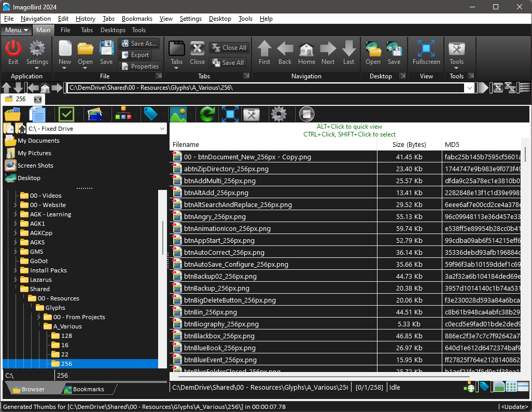Click Save All in the Tabs group
This screenshot has height=412, width=532.
tap(228, 62)
